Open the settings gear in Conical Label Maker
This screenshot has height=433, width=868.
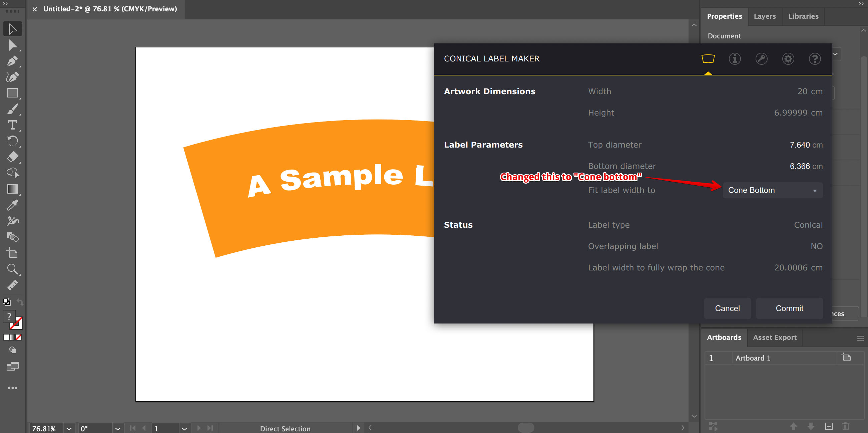788,59
